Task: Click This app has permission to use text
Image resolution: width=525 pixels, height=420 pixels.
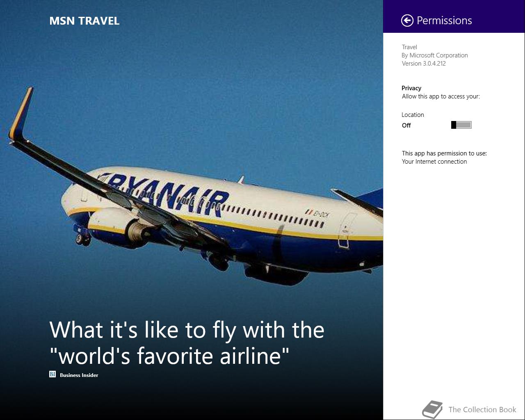Action: 444,153
